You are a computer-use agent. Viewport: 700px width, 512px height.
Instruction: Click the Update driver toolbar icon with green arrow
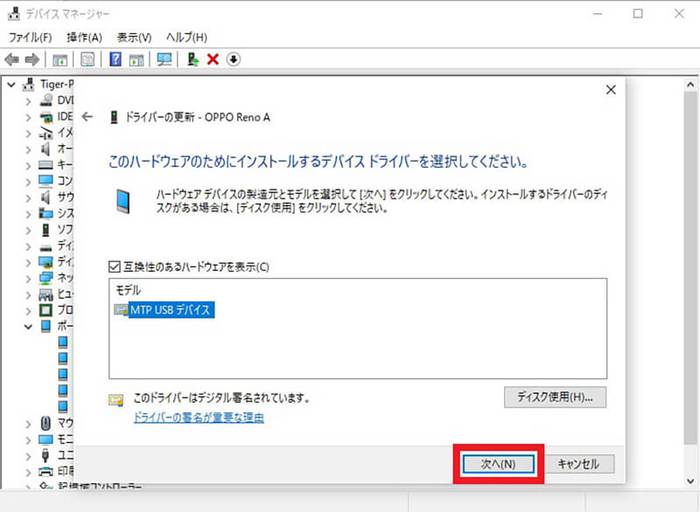(x=193, y=59)
